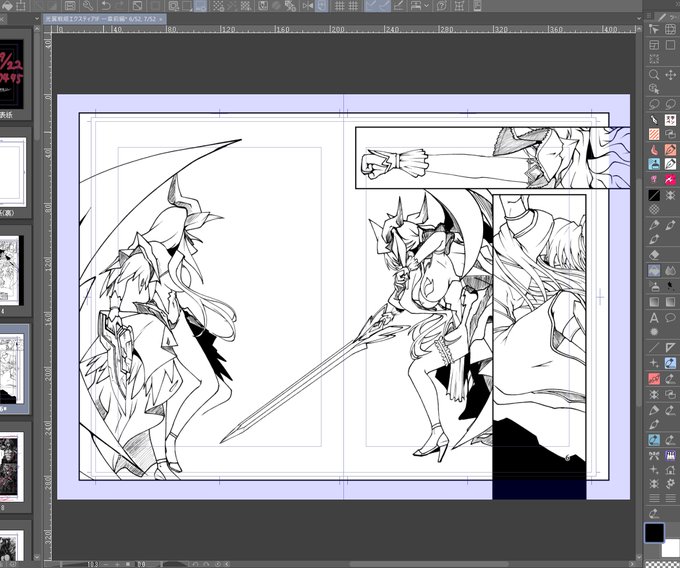Viewport: 680px width, 568px height.
Task: Toggle the first grid display icon
Action: tap(340, 6)
